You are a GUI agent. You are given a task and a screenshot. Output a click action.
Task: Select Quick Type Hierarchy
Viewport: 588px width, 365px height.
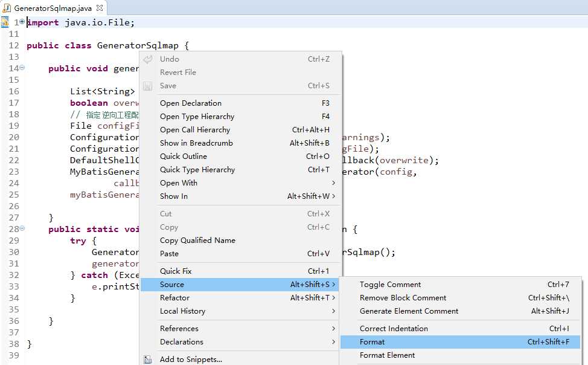pos(241,170)
